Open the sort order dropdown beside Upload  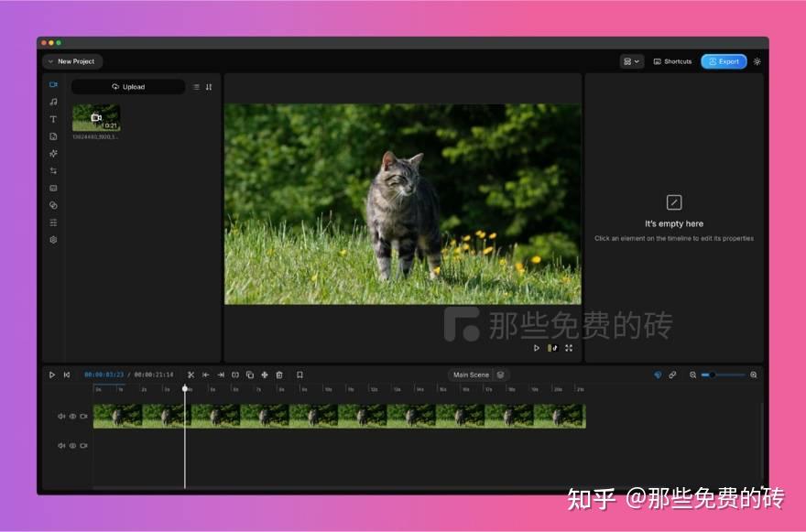(x=208, y=86)
